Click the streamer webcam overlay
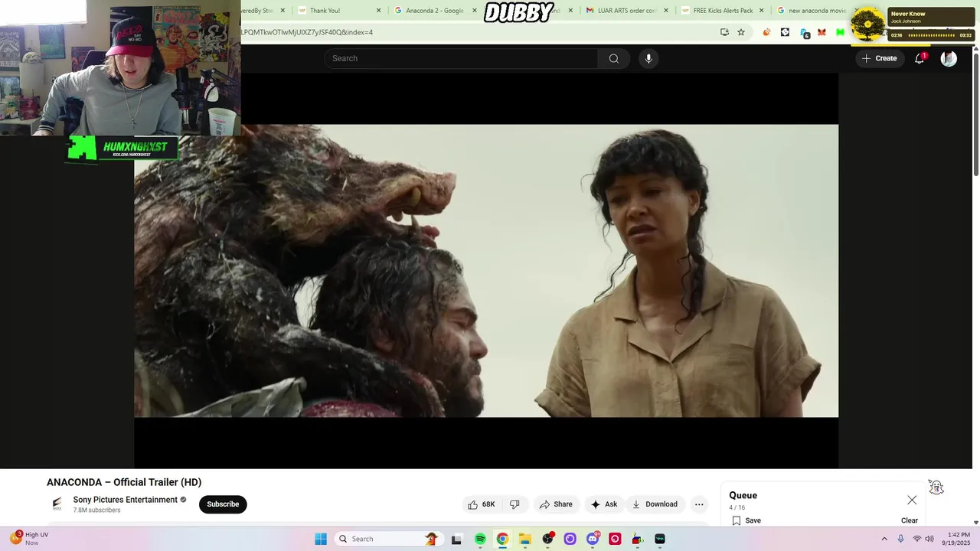Screen dimensions: 980x551 (120, 68)
